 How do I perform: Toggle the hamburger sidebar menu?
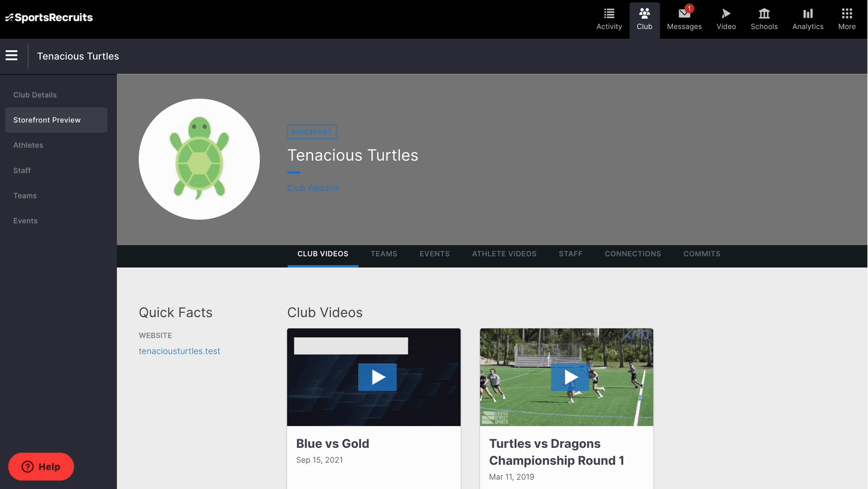pyautogui.click(x=12, y=56)
